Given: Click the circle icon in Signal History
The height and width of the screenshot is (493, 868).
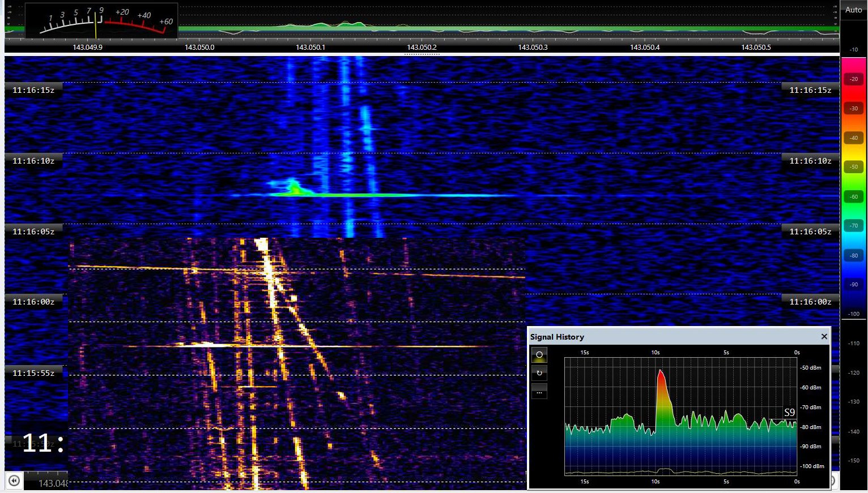Looking at the screenshot, I should tap(539, 355).
